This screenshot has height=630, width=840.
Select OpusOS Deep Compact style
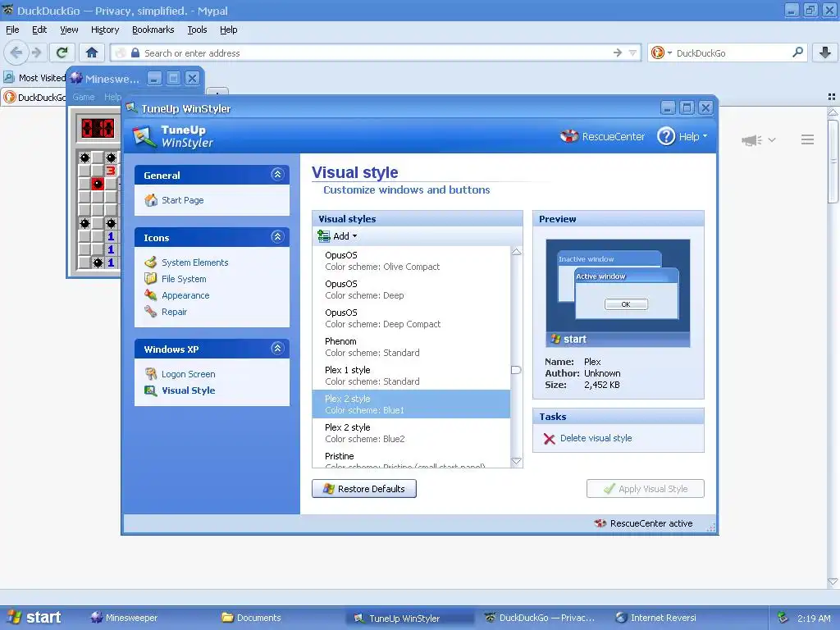[x=412, y=318]
